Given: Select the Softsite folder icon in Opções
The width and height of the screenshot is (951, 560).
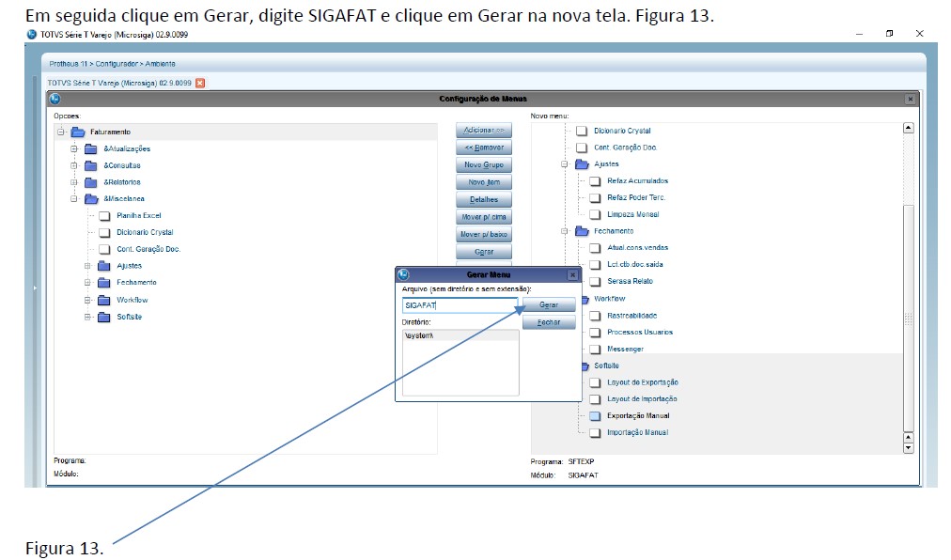Looking at the screenshot, I should pos(104,317).
